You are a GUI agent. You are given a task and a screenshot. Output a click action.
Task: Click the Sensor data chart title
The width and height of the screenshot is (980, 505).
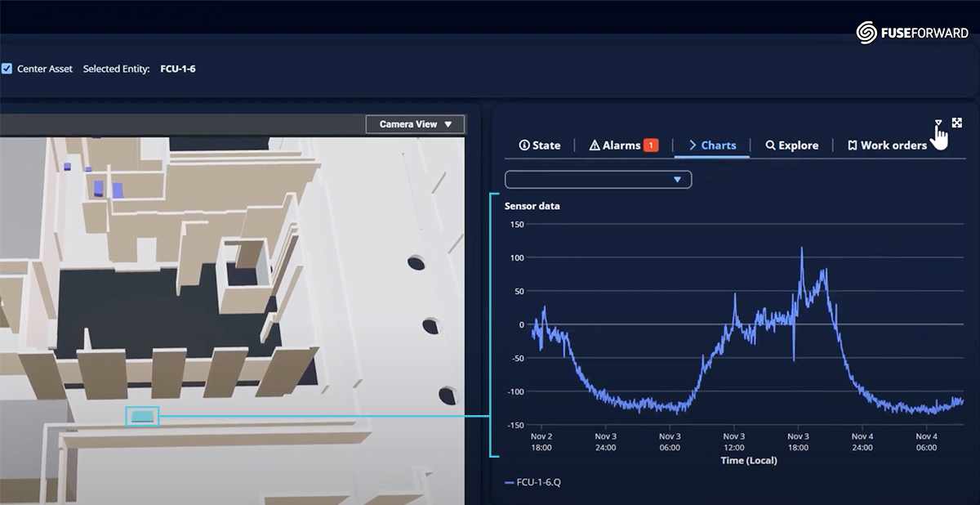click(x=532, y=206)
